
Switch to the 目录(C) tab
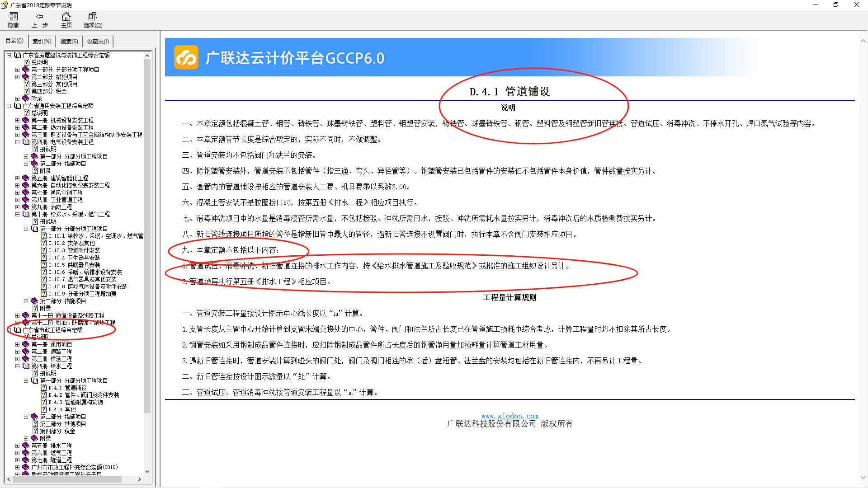click(x=14, y=41)
